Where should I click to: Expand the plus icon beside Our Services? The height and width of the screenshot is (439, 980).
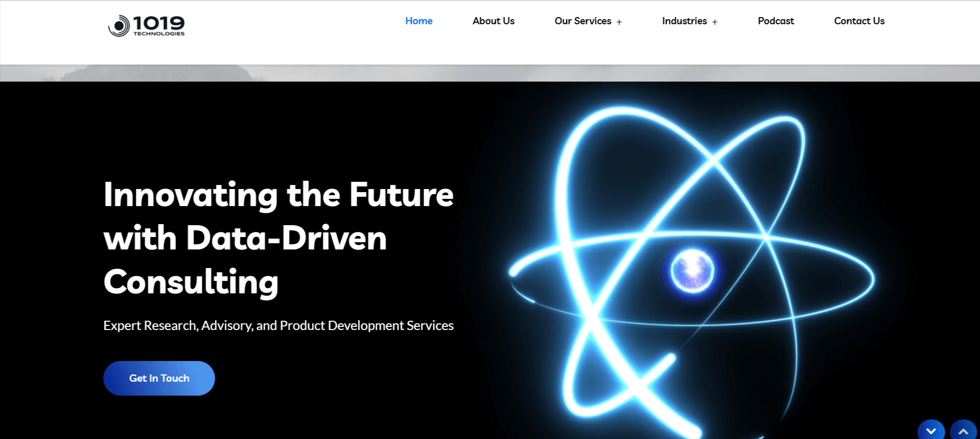coord(619,22)
